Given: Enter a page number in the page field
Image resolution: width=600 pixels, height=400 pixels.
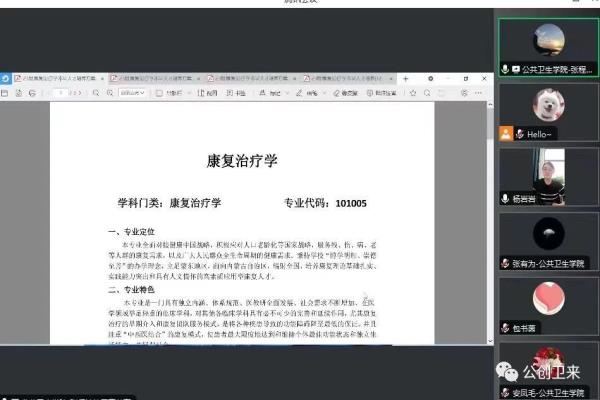Looking at the screenshot, I should (60, 92).
